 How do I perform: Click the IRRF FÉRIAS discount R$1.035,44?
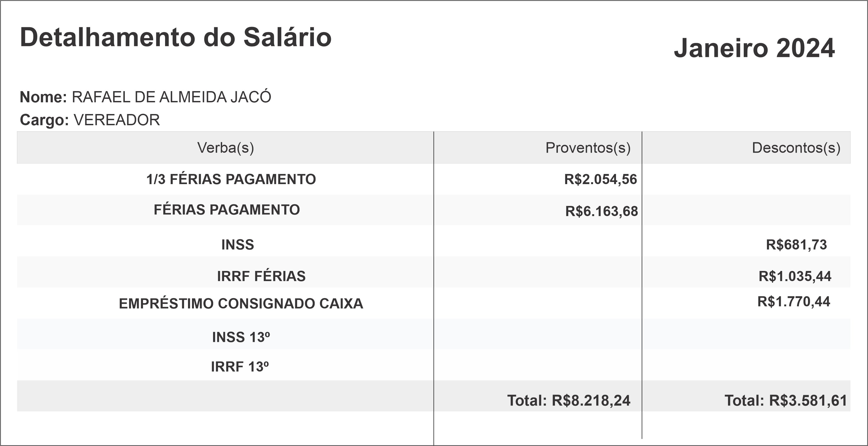pos(795,276)
